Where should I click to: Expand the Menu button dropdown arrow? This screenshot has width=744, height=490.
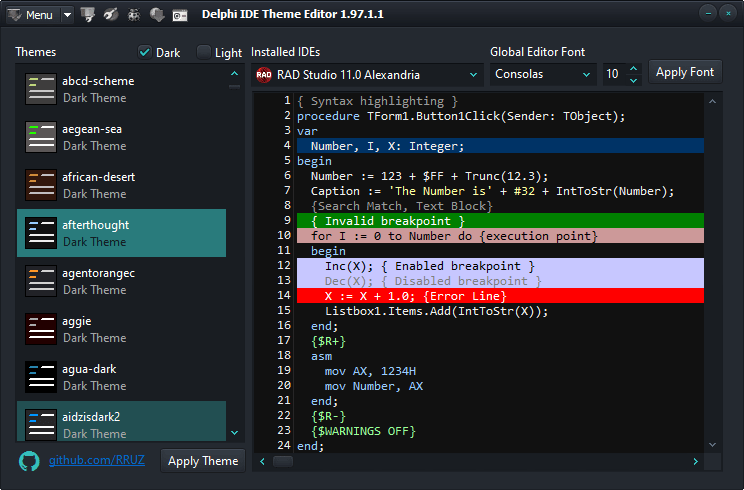coord(67,15)
